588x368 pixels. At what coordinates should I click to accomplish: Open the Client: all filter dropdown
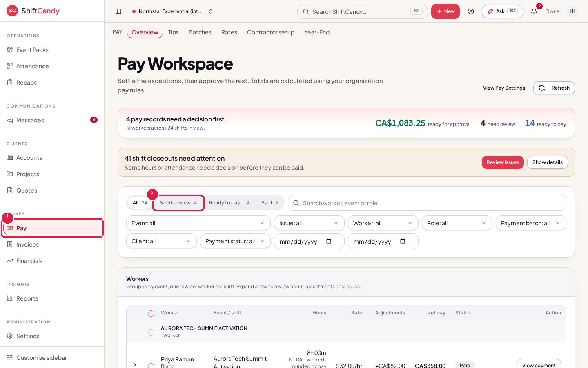tap(161, 241)
